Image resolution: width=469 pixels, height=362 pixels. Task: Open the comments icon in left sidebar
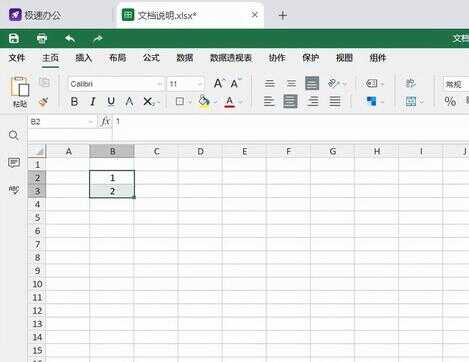click(14, 163)
